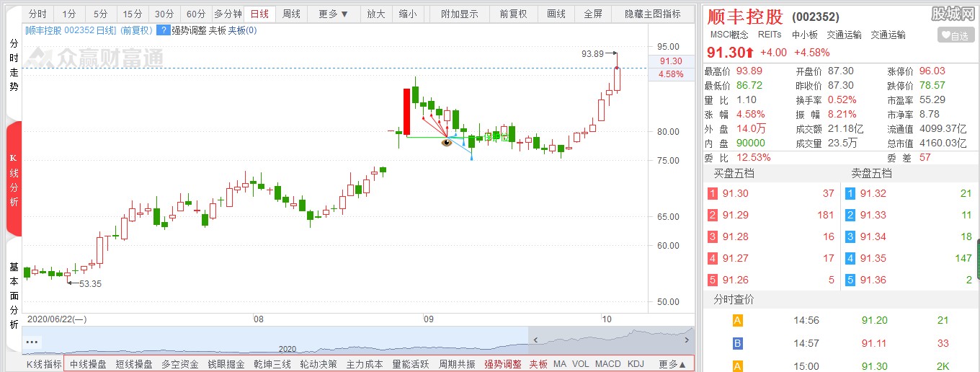Switch to 周线 weekly chart

291,14
